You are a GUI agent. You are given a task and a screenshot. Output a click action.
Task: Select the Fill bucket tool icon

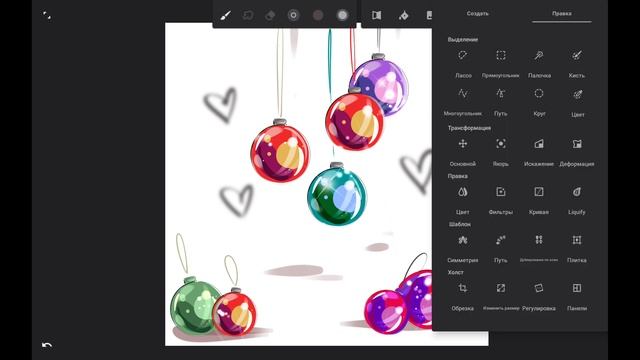[x=403, y=16]
